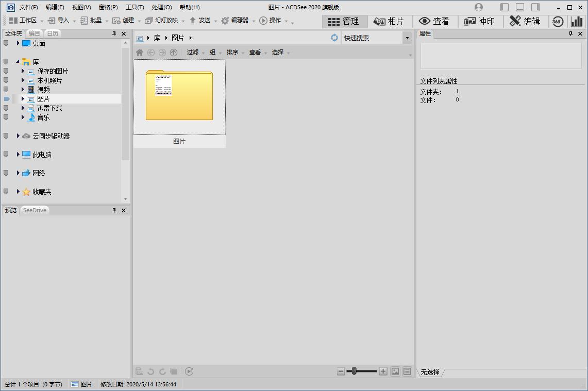The image size is (588, 391).
Task: Click the 排序 sort option
Action: (233, 52)
